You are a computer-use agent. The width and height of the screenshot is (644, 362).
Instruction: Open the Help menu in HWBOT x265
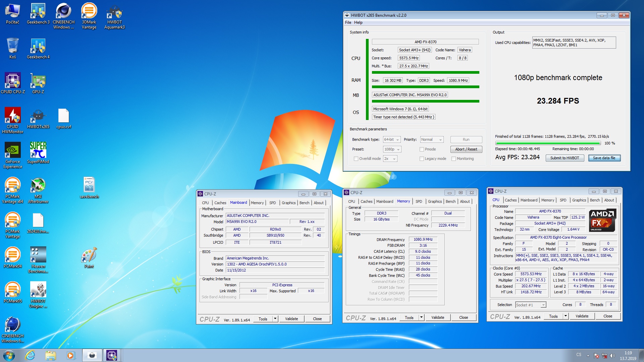coord(358,22)
